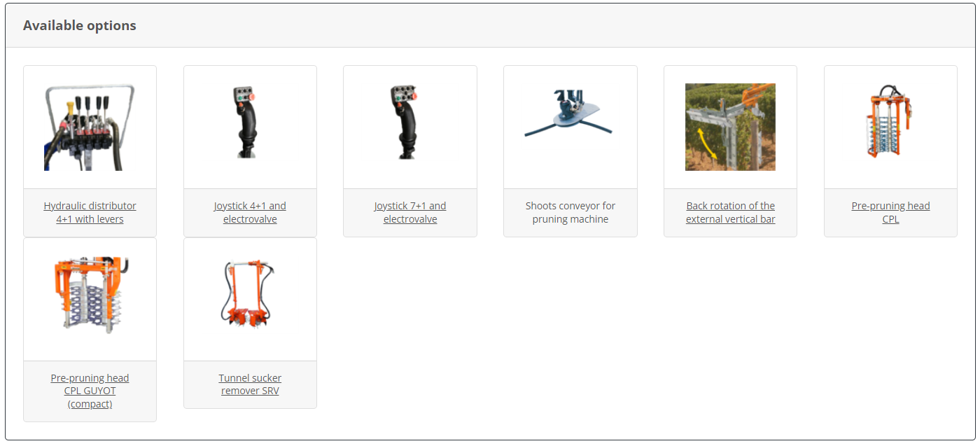This screenshot has width=980, height=446.
Task: Open the vineyard back rotation photo
Action: [730, 127]
